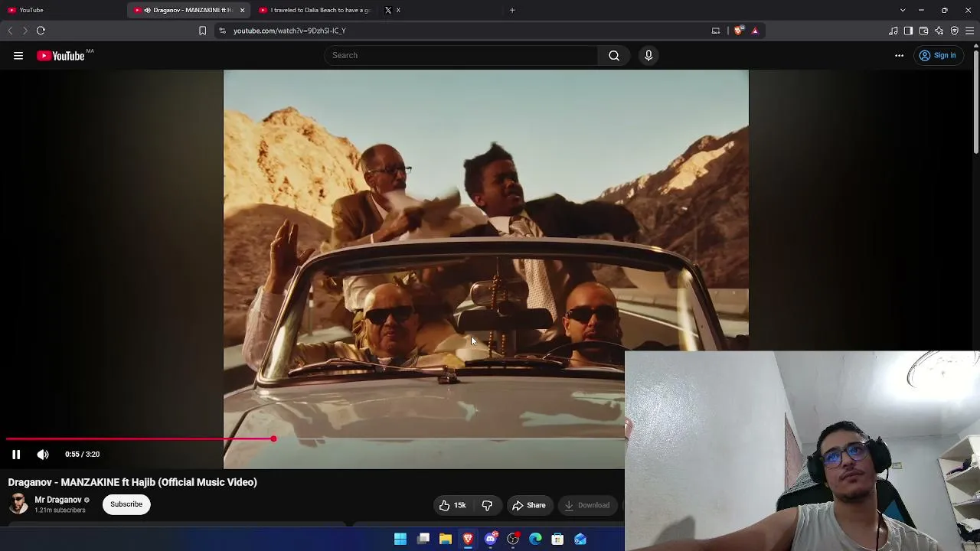Like the video with thumbs up
980x551 pixels.
click(453, 505)
